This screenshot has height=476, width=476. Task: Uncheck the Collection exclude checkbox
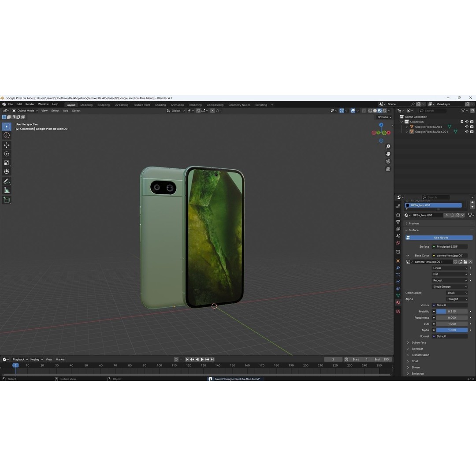(x=462, y=122)
